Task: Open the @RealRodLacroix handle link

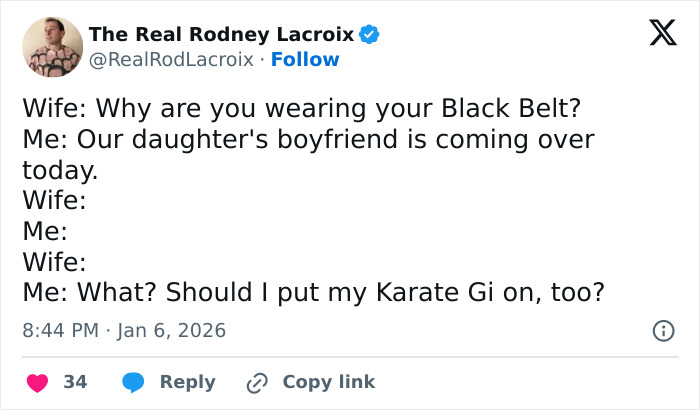Action: click(x=171, y=60)
